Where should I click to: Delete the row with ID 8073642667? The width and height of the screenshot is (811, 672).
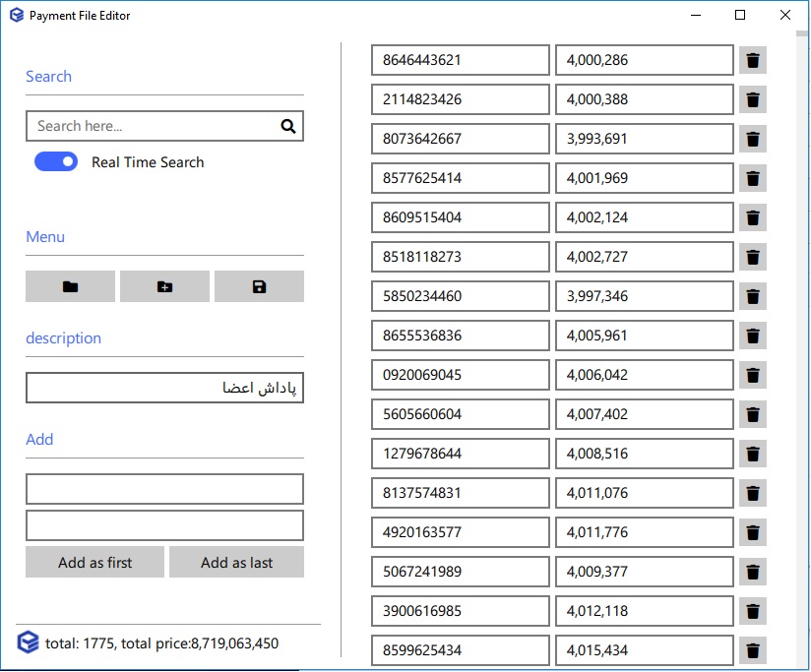click(x=753, y=139)
